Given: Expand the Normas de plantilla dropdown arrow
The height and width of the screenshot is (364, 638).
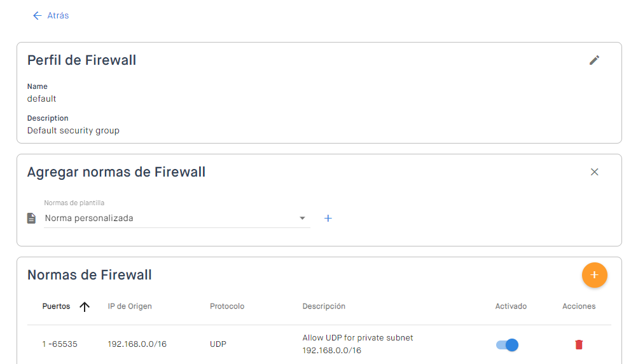Looking at the screenshot, I should [x=303, y=219].
